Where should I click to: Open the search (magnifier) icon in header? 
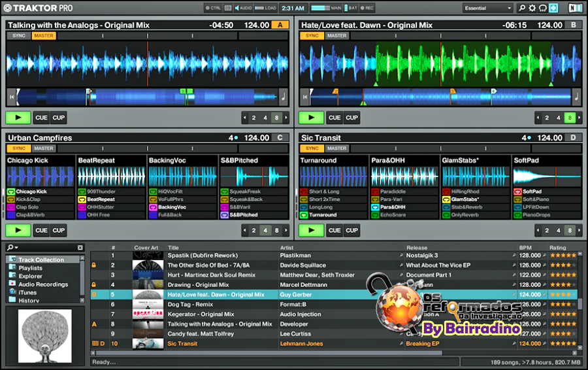pos(521,8)
